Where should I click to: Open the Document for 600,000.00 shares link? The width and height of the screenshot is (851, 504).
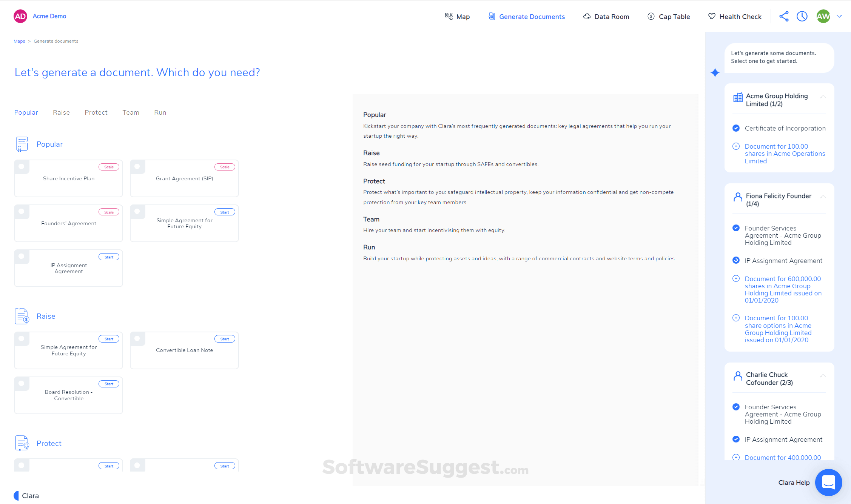(x=782, y=289)
